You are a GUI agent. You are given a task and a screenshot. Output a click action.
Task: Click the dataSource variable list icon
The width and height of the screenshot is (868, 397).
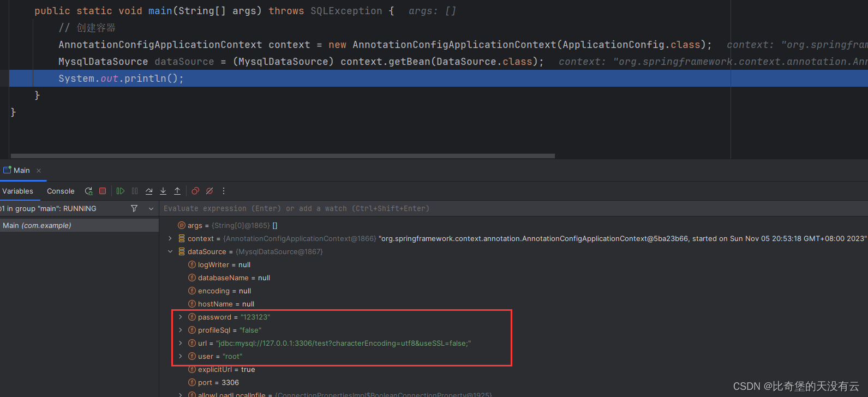[x=182, y=251]
